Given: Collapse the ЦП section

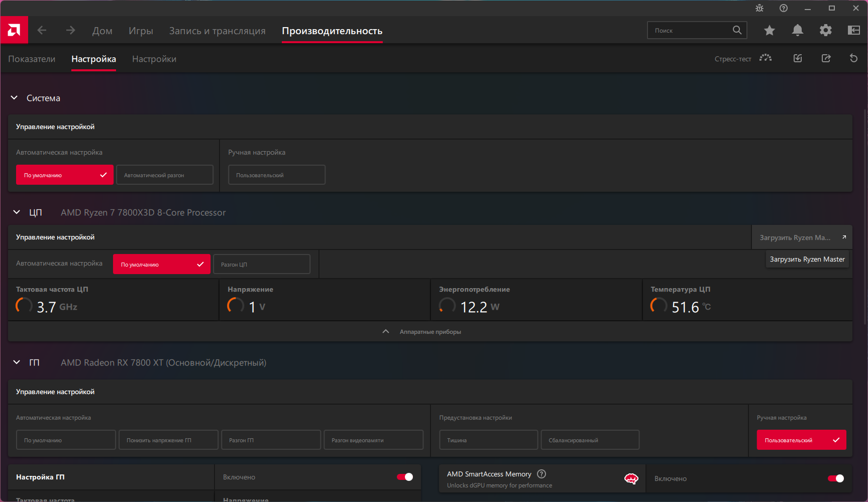Looking at the screenshot, I should coord(17,212).
